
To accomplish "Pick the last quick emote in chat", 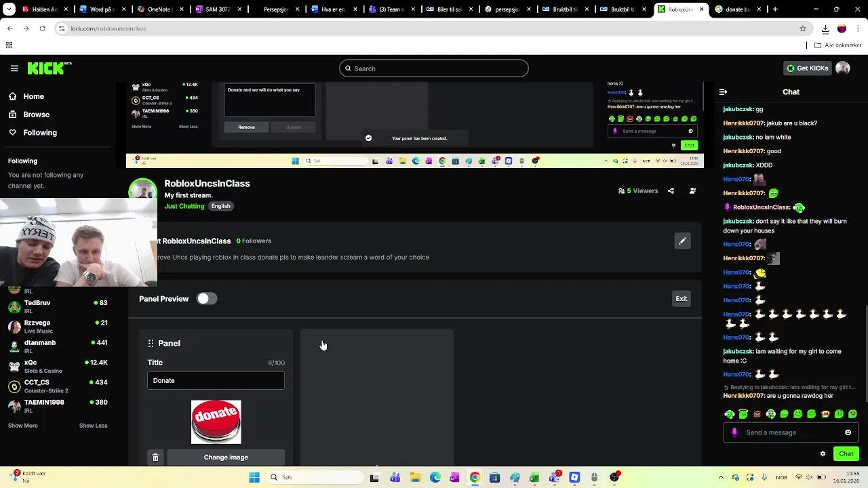I will [852, 414].
